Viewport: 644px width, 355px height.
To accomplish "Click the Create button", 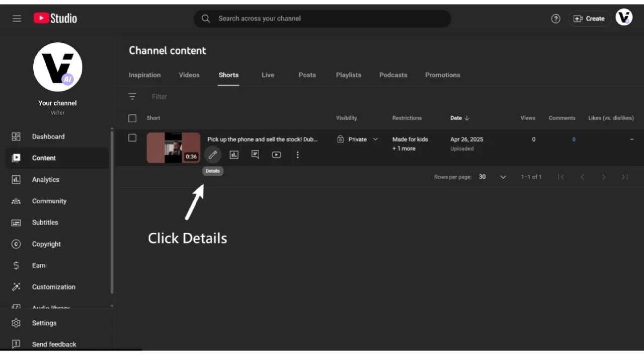I will click(x=589, y=19).
